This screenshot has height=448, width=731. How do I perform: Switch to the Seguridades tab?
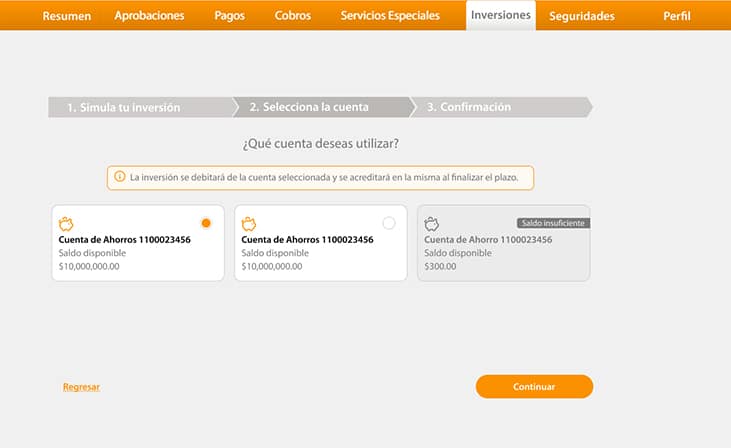tap(582, 16)
